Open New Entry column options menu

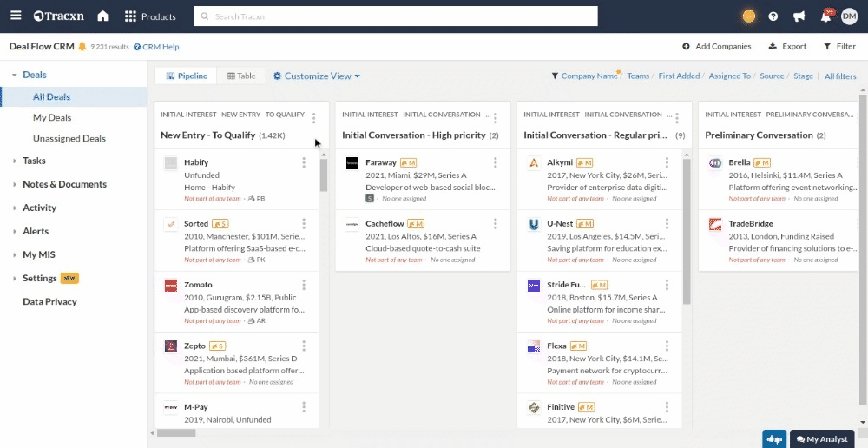313,119
